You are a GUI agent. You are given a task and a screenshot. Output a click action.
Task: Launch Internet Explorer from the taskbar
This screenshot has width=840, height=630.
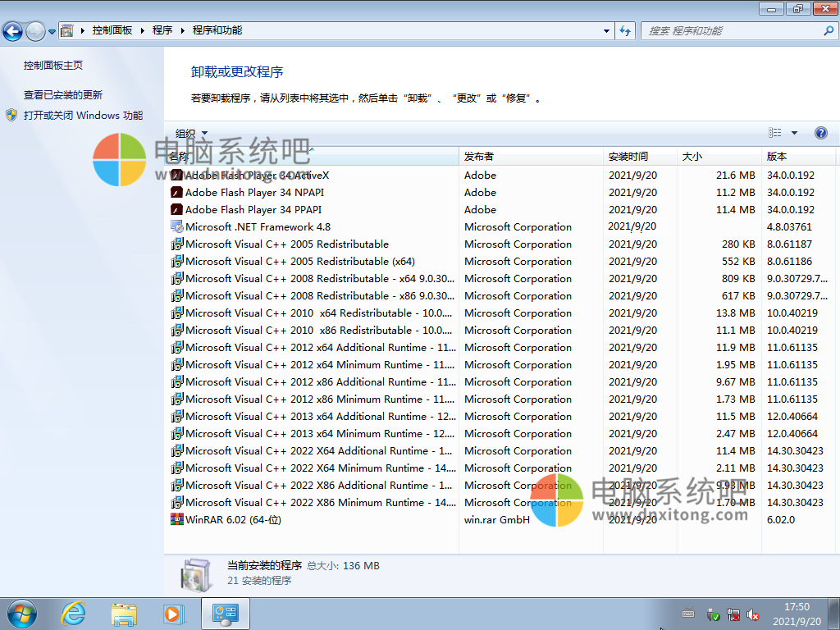click(x=73, y=614)
